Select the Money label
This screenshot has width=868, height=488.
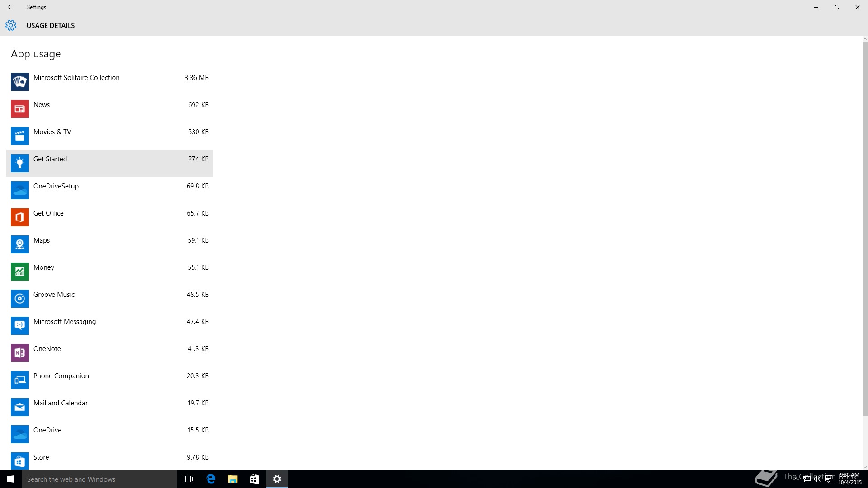(44, 267)
